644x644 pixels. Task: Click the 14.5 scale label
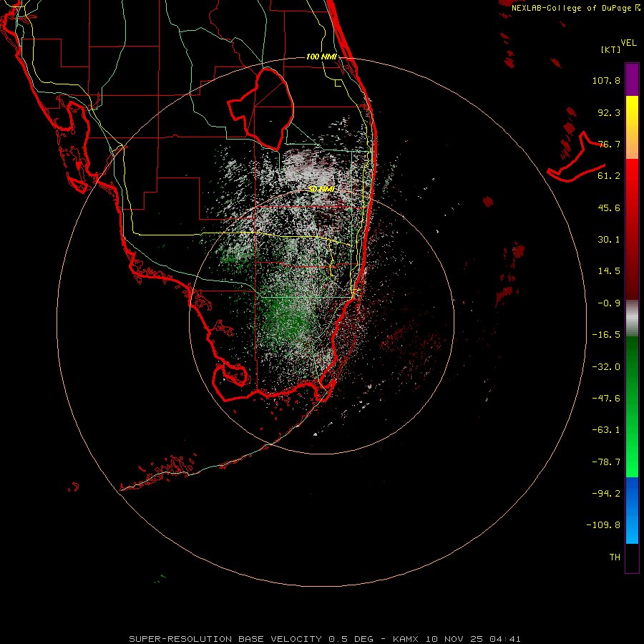609,271
